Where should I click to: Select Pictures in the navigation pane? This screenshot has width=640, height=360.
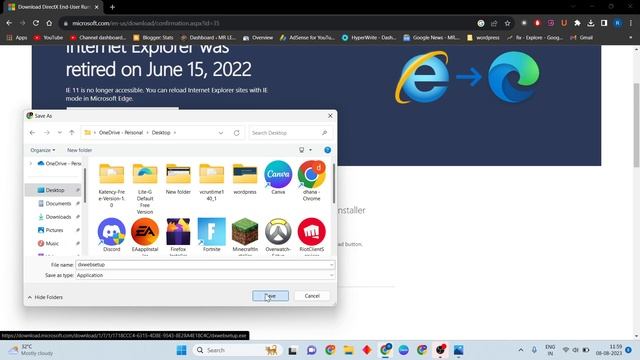pyautogui.click(x=55, y=230)
